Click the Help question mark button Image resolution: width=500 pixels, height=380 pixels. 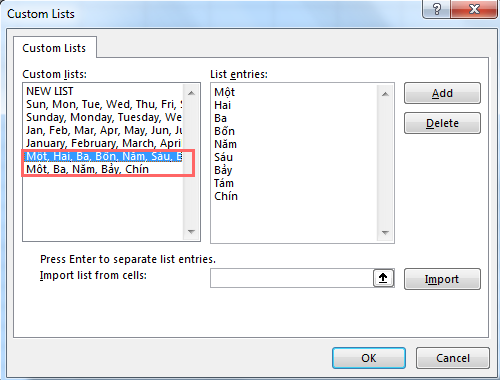436,9
